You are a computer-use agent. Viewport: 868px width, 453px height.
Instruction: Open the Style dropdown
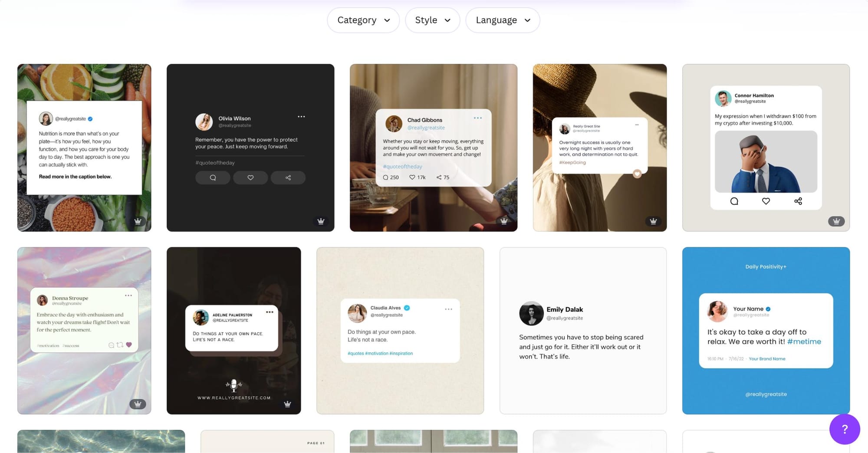432,20
